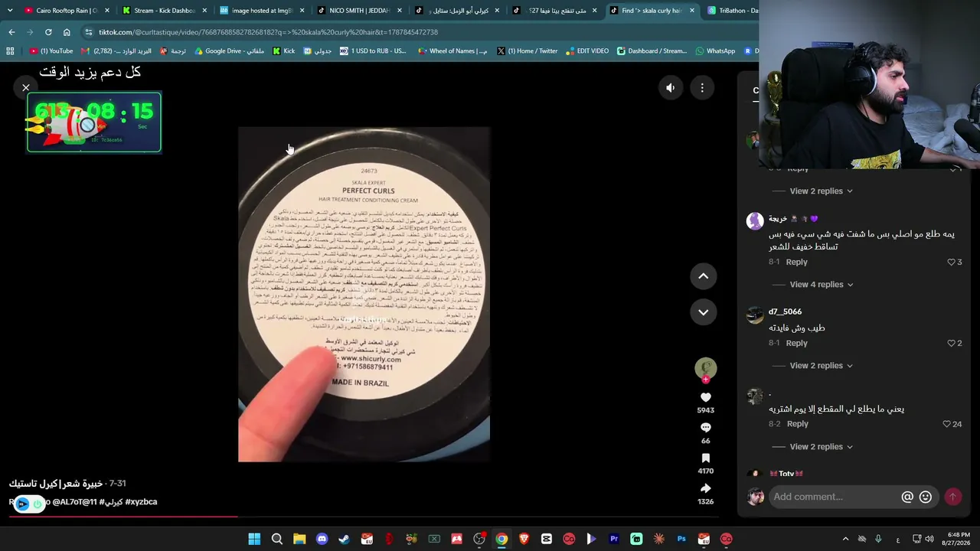The width and height of the screenshot is (980, 551).
Task: Click the video creator name خبيرة شعر|كيرل تاستيك
Action: pos(56,484)
